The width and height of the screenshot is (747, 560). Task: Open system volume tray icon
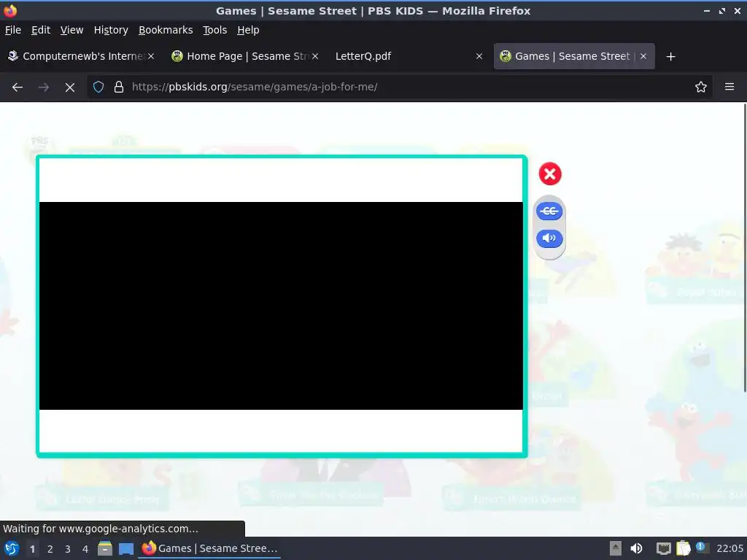[636, 548]
